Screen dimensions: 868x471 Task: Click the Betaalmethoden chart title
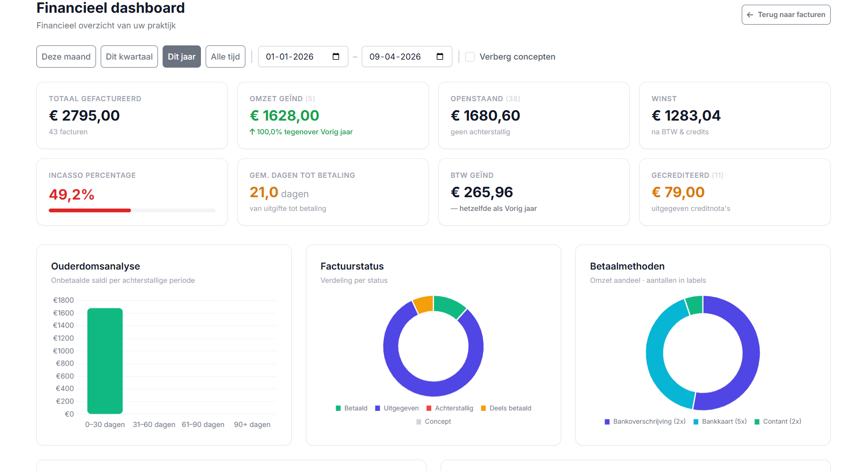point(627,266)
